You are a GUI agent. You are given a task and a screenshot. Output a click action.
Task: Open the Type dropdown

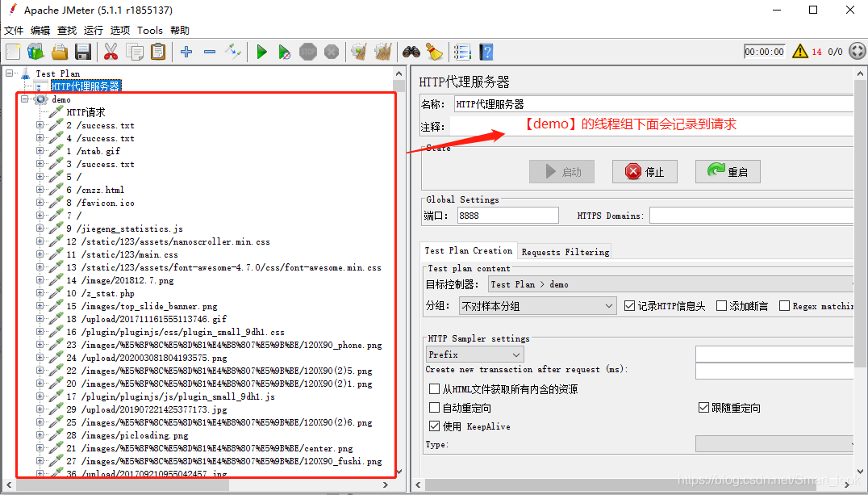(x=774, y=444)
